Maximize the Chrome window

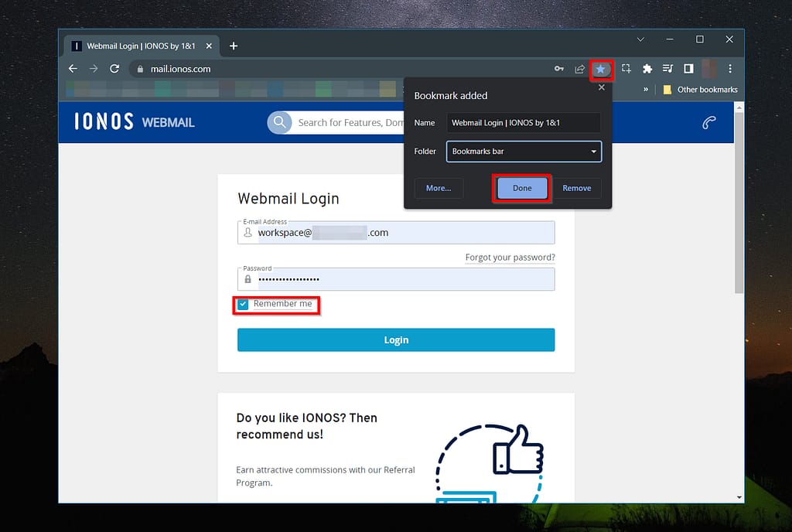click(x=699, y=39)
